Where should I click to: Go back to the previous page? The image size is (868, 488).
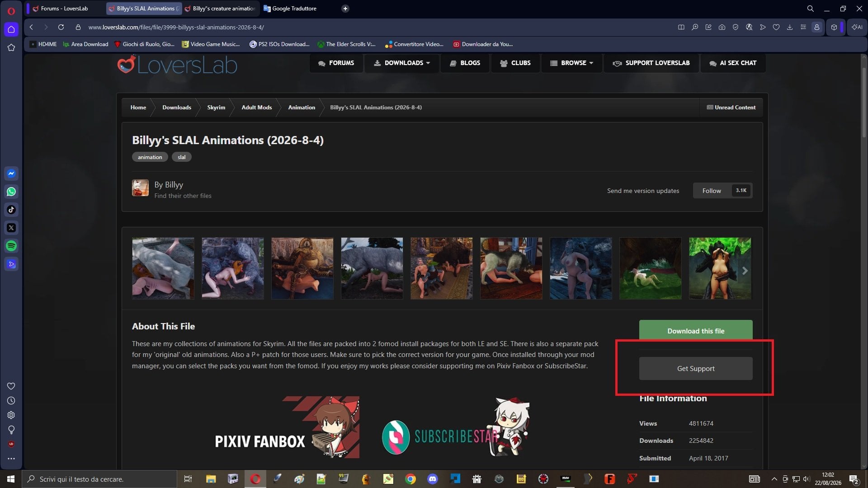pyautogui.click(x=31, y=27)
